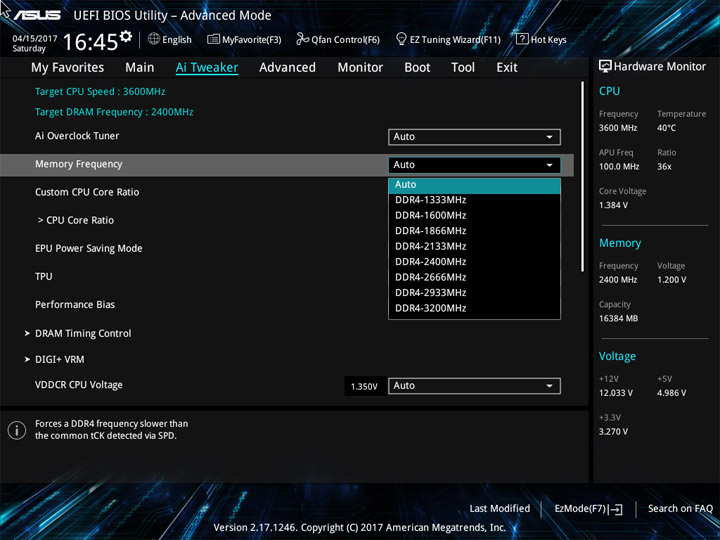Click the 1.384 V core voltage reading
Screen dimensions: 720x540
pos(613,205)
